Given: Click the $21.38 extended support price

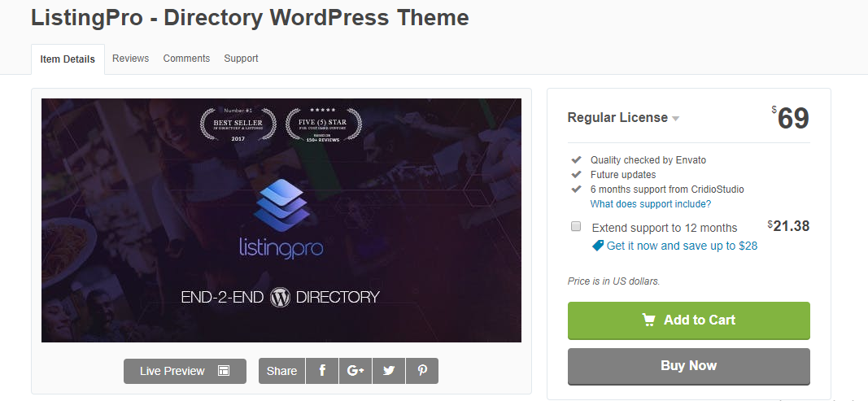Looking at the screenshot, I should tap(788, 226).
